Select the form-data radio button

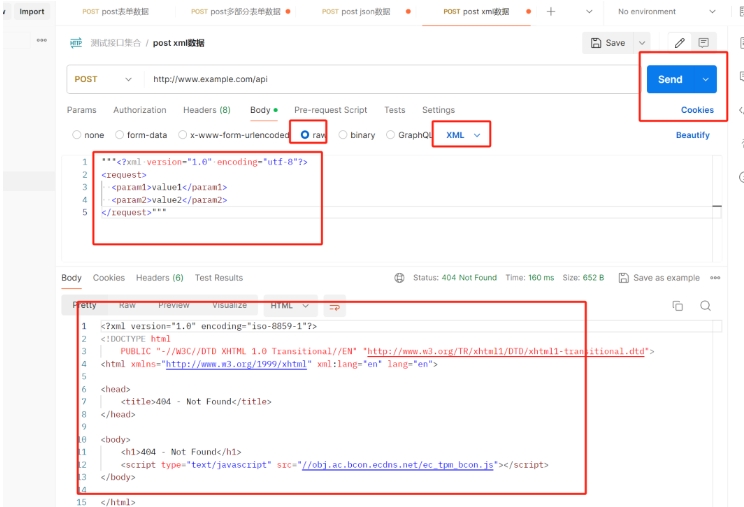click(120, 135)
